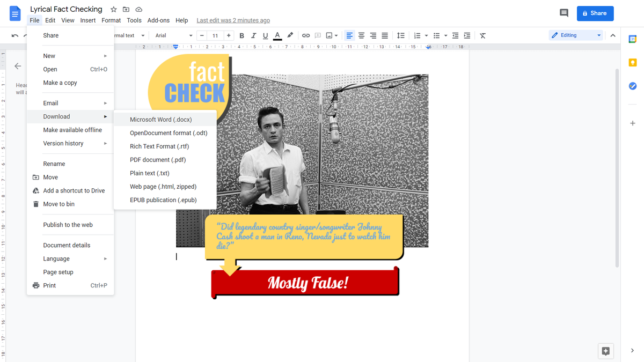Apply underline formatting
Screen dimensions: 644x362
(x=265, y=35)
